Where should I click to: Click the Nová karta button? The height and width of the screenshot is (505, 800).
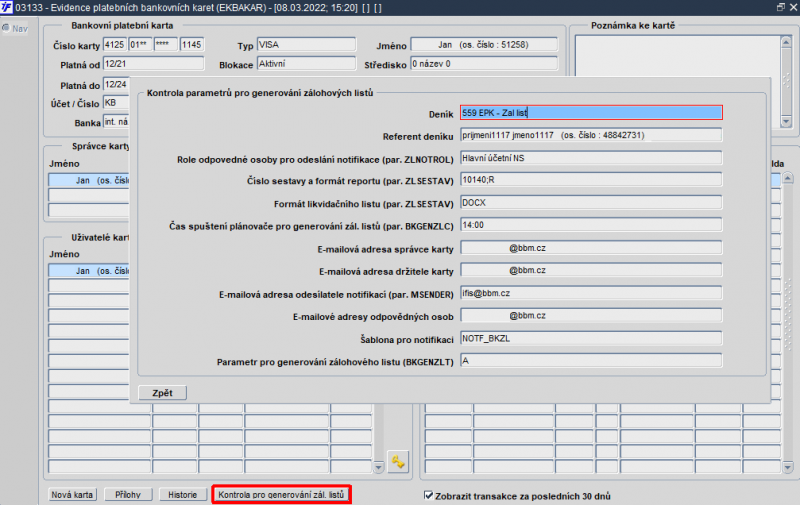[72, 494]
